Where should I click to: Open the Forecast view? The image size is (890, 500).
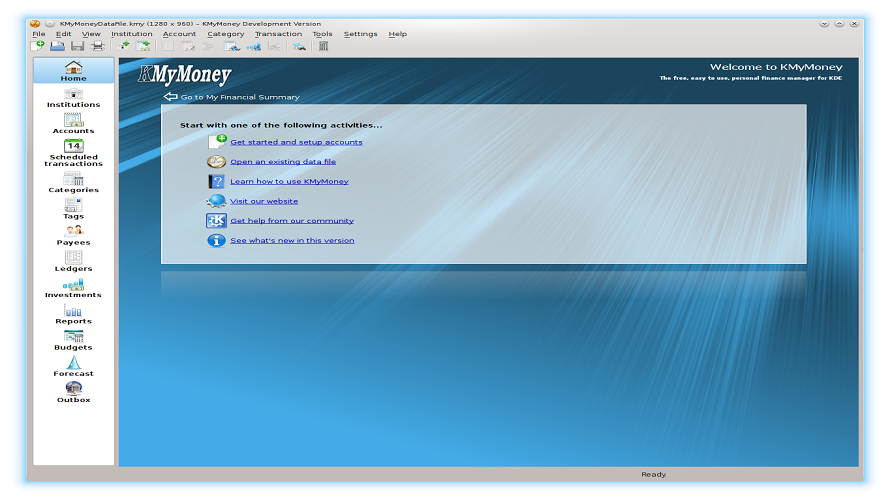[73, 367]
